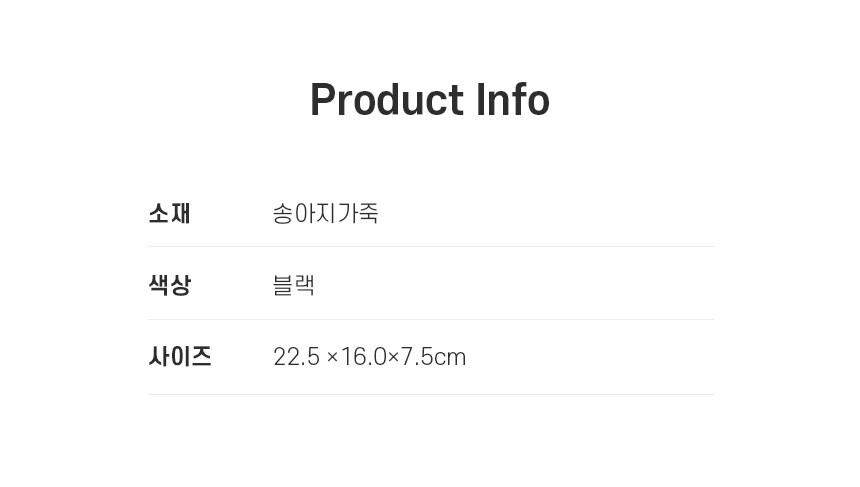Click the divider line below the 소재 row
Image resolution: width=860 pixels, height=487 pixels.
click(430, 246)
